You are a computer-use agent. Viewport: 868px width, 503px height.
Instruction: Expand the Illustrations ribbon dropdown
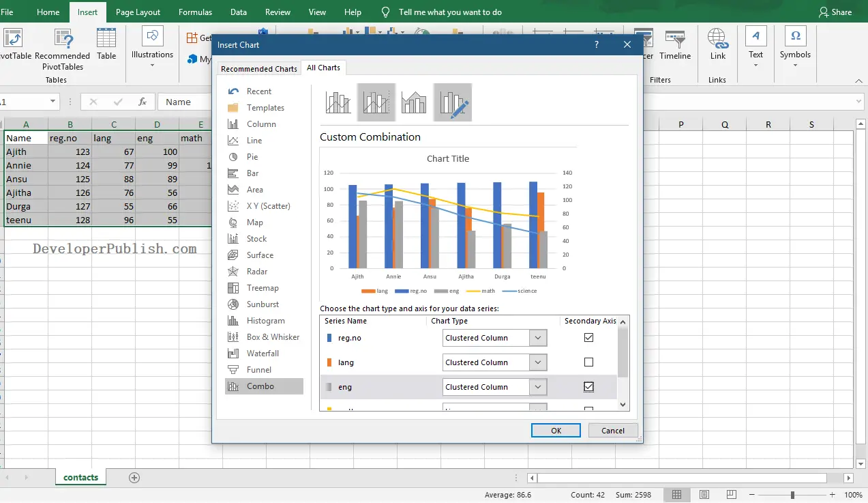pos(152,66)
